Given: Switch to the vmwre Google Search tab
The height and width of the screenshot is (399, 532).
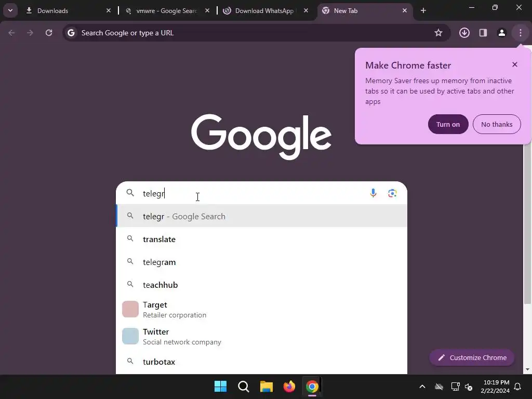Looking at the screenshot, I should tap(166, 10).
